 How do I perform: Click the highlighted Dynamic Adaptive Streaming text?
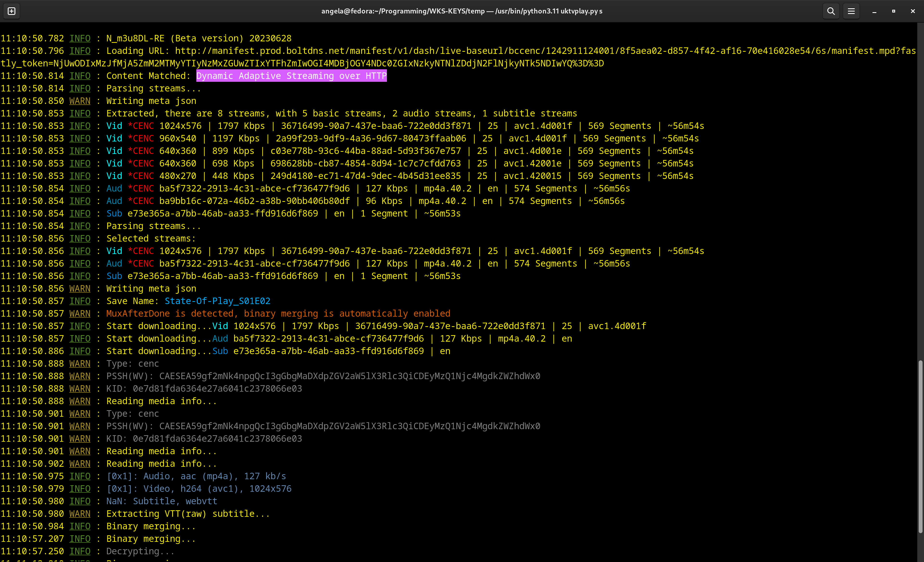coord(291,76)
